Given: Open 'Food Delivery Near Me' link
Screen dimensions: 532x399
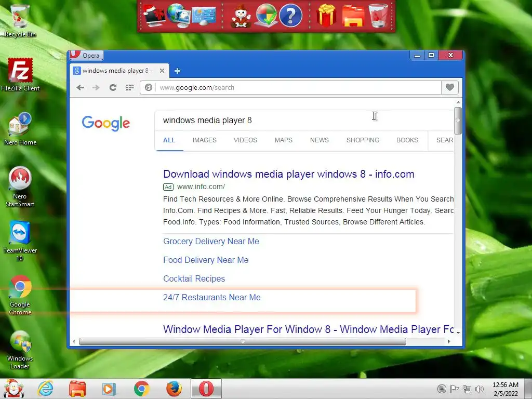Looking at the screenshot, I should coord(206,260).
